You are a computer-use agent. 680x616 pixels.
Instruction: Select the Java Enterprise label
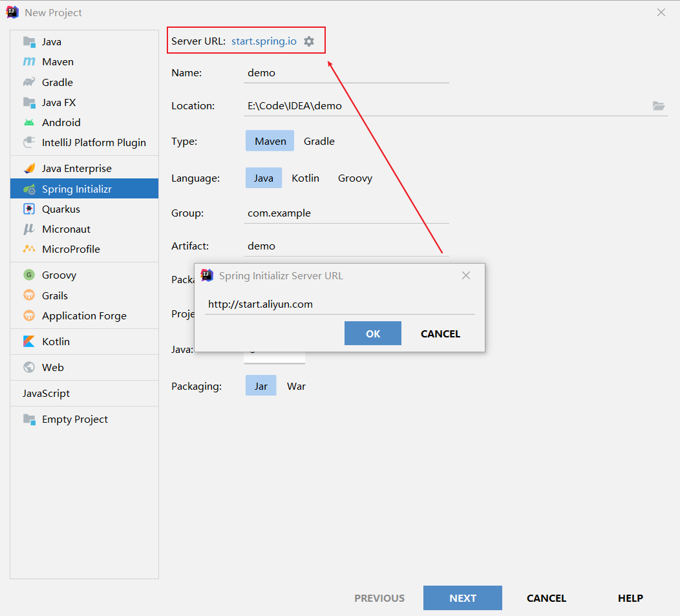click(x=77, y=168)
